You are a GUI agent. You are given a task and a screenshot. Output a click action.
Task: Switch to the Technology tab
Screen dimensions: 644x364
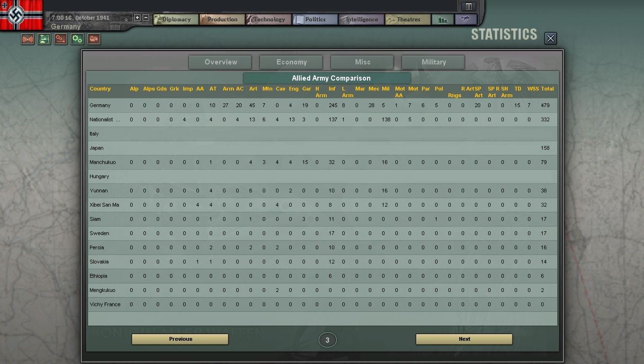(x=268, y=19)
